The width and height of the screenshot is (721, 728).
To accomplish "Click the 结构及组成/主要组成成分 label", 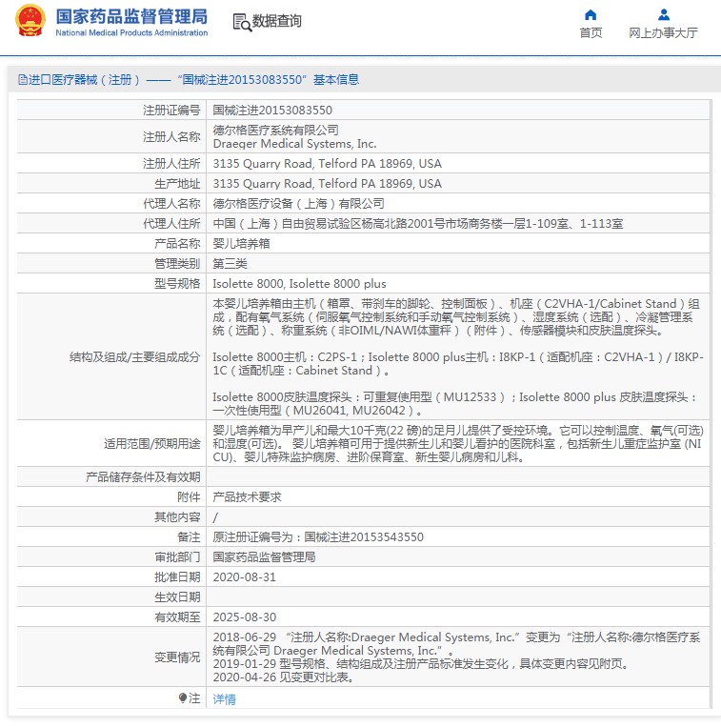I will 134,356.
